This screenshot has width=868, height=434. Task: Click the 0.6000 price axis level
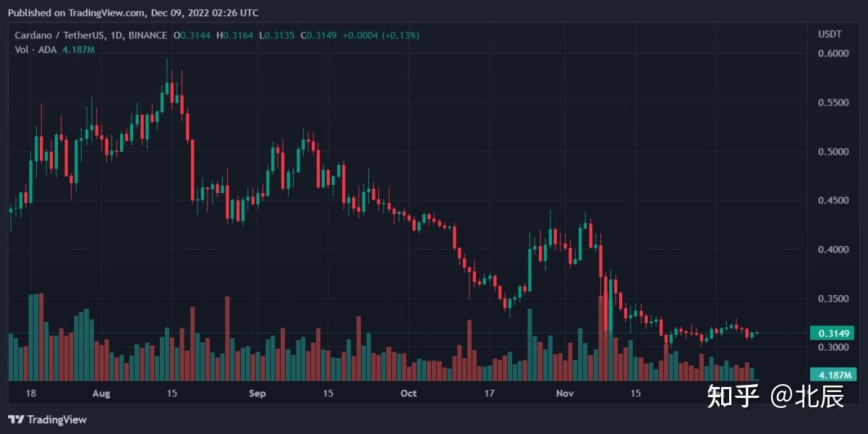[x=833, y=54]
